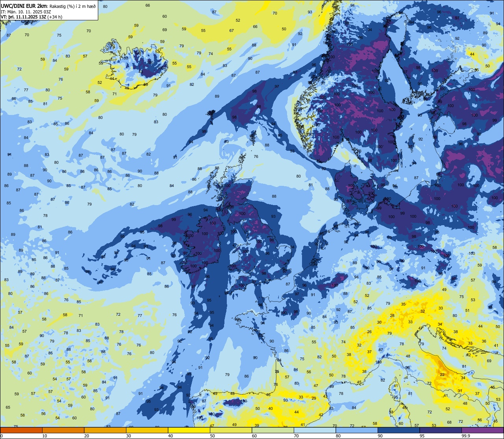Viewport: 504px width, 439px height.
Task: Click the 60–70 light green legend swatch
Action: click(273, 430)
